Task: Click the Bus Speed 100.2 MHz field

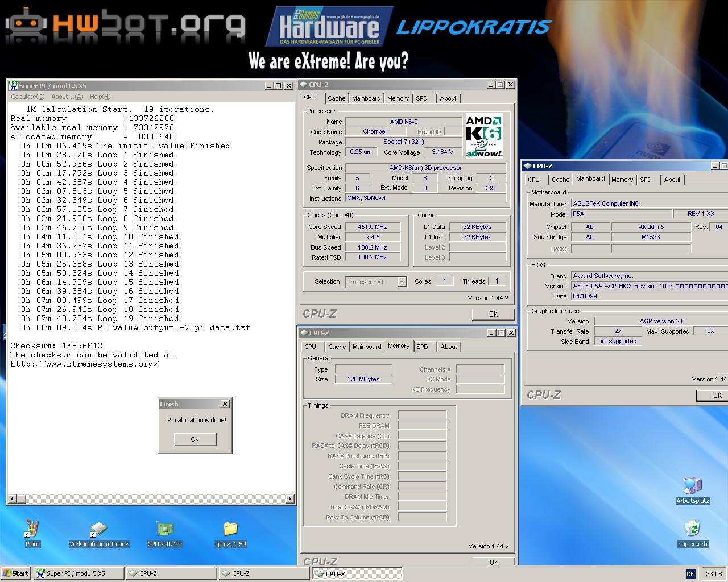Action: tap(373, 247)
